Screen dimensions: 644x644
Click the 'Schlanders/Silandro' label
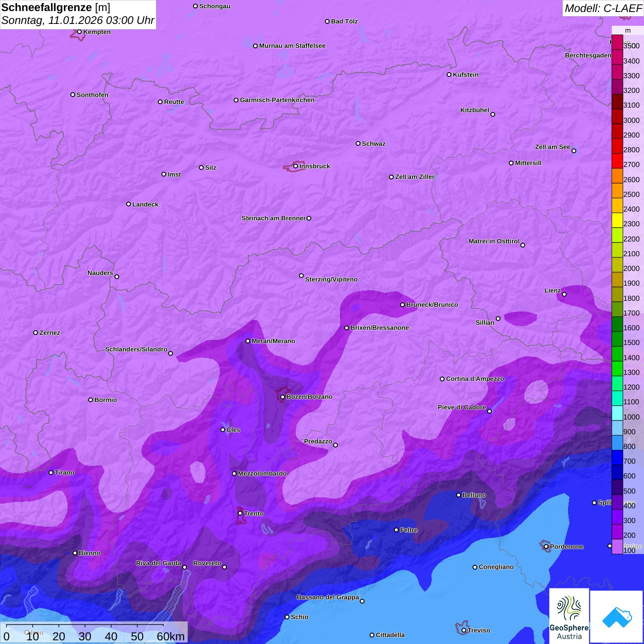tap(136, 349)
